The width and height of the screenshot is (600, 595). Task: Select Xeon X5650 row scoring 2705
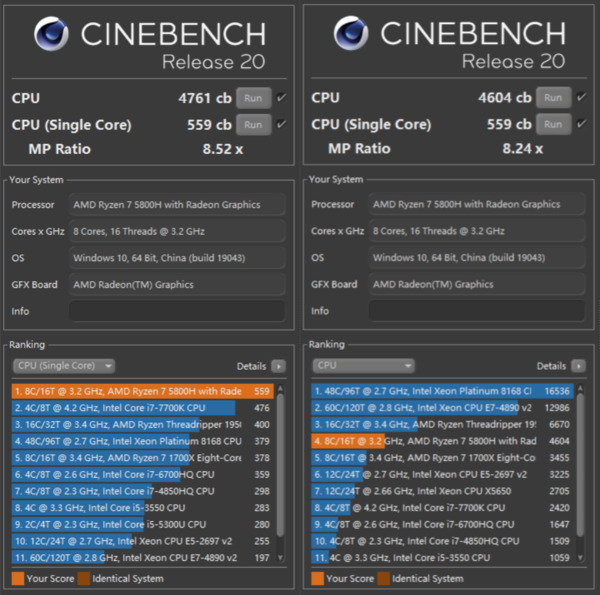pos(442,491)
